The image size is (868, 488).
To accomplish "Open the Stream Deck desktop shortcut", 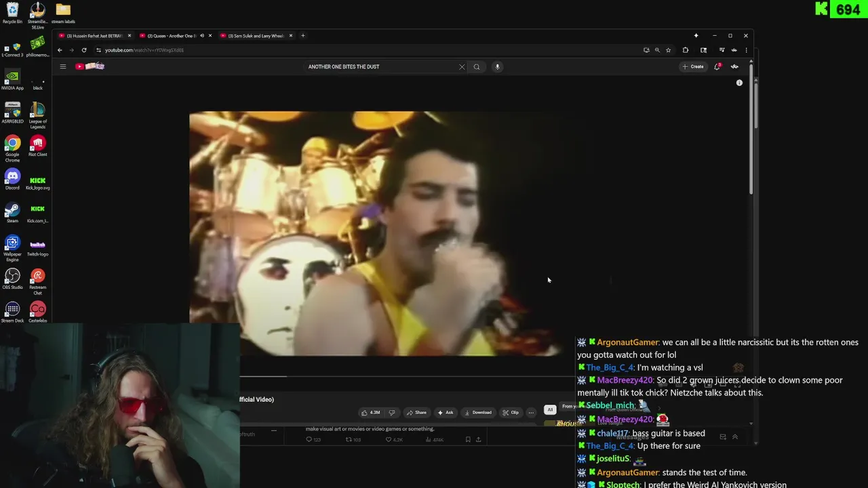I will coord(12,312).
